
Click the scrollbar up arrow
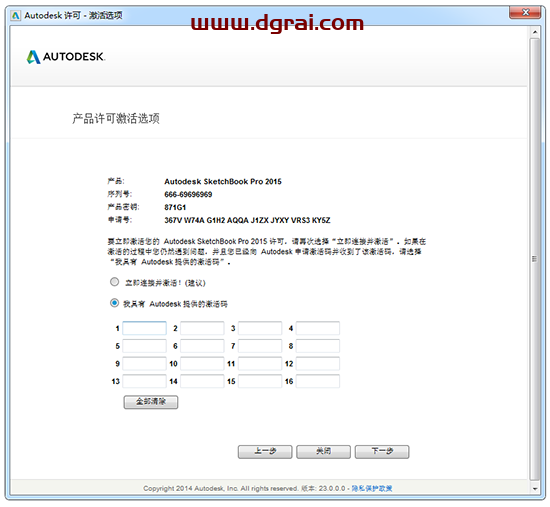pos(535,32)
